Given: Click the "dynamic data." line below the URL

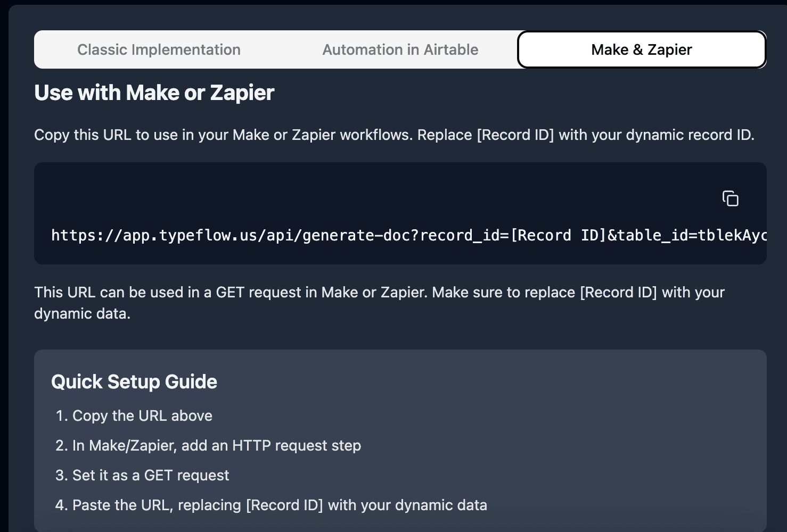Looking at the screenshot, I should point(82,313).
